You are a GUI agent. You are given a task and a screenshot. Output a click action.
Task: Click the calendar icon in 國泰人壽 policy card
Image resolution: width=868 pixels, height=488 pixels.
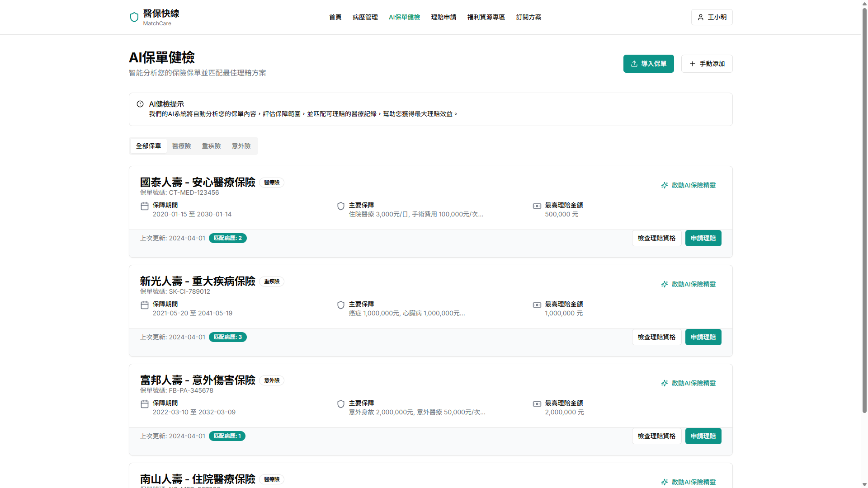click(145, 206)
